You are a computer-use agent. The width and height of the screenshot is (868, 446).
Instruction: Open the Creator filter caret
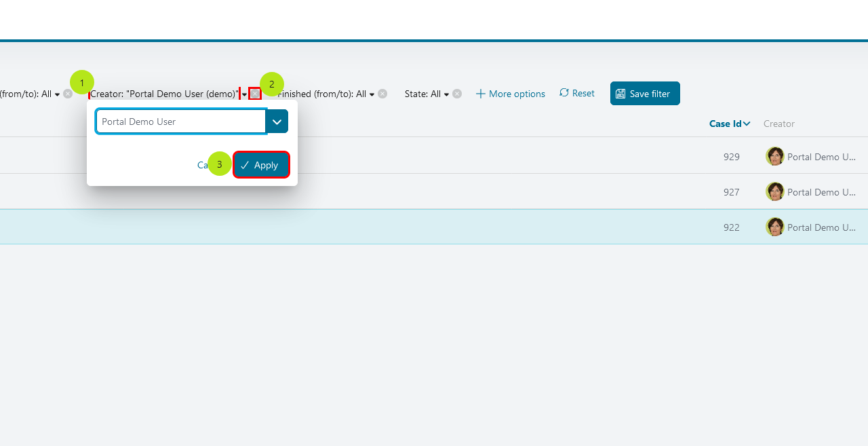pos(245,94)
